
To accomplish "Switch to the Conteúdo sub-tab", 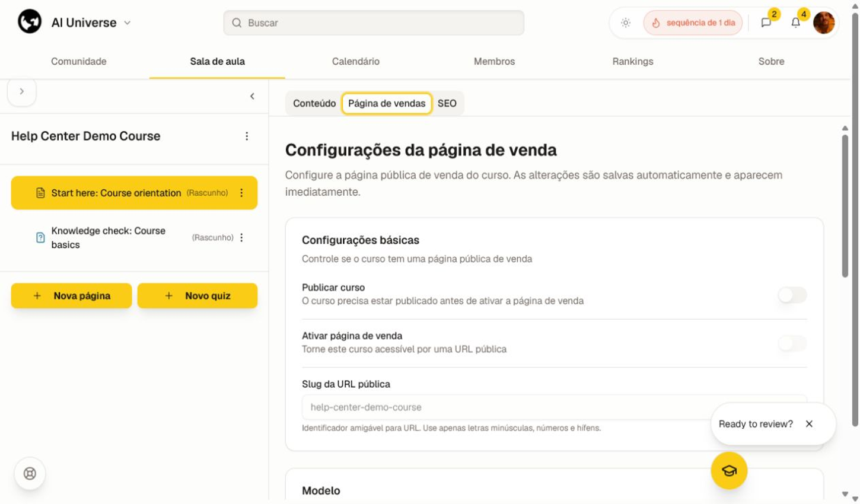I will [314, 103].
